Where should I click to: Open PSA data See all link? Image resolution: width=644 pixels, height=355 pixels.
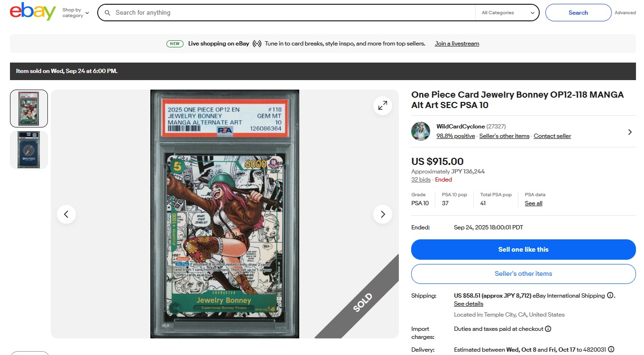pos(534,203)
